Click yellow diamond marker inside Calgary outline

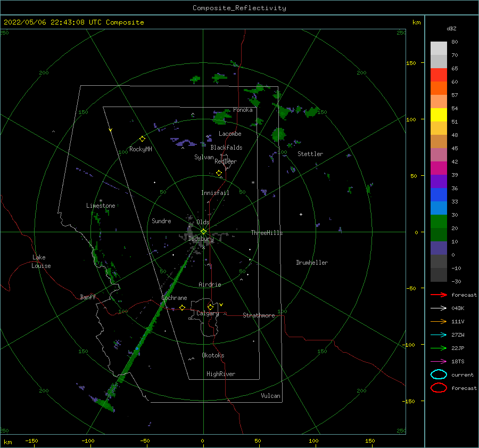tap(210, 307)
